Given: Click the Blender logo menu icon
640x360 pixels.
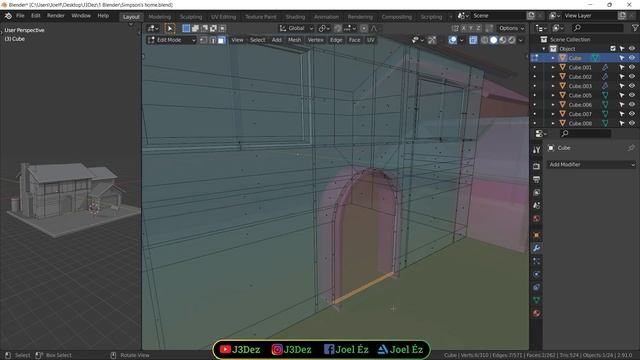Looking at the screenshot, I should pyautogui.click(x=8, y=16).
